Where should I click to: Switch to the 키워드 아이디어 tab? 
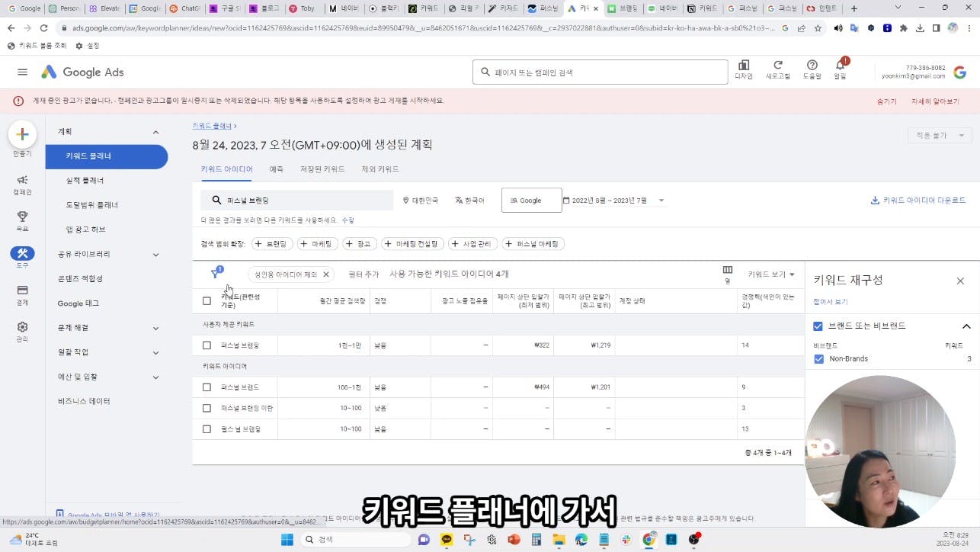coord(227,169)
